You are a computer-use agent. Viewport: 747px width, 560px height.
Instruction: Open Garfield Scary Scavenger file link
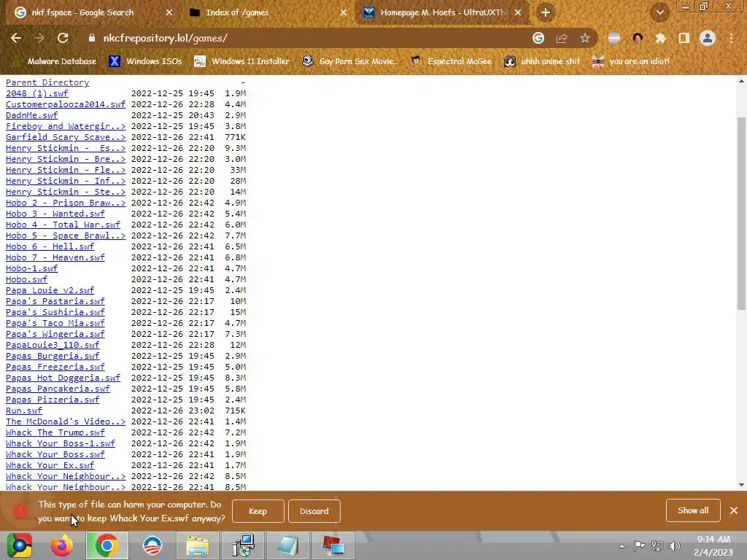(65, 137)
